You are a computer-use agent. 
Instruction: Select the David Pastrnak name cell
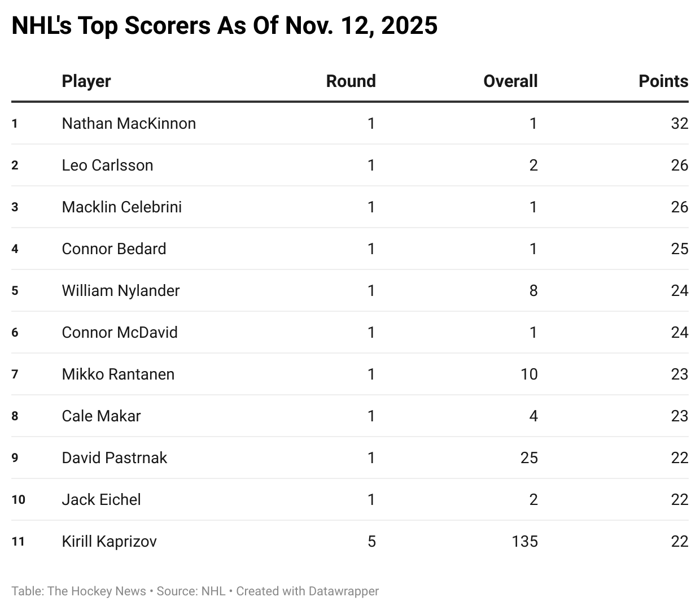click(115, 458)
